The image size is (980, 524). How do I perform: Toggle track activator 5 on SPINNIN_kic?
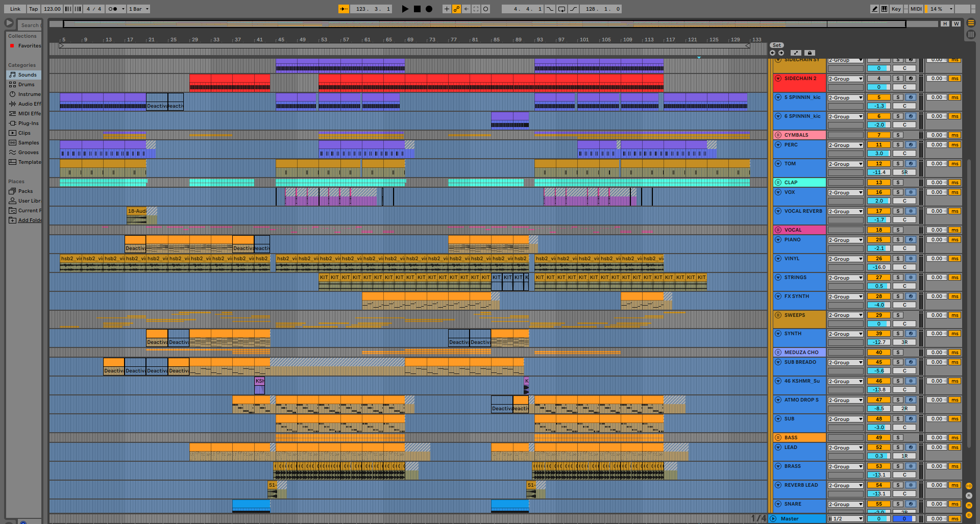click(x=878, y=97)
